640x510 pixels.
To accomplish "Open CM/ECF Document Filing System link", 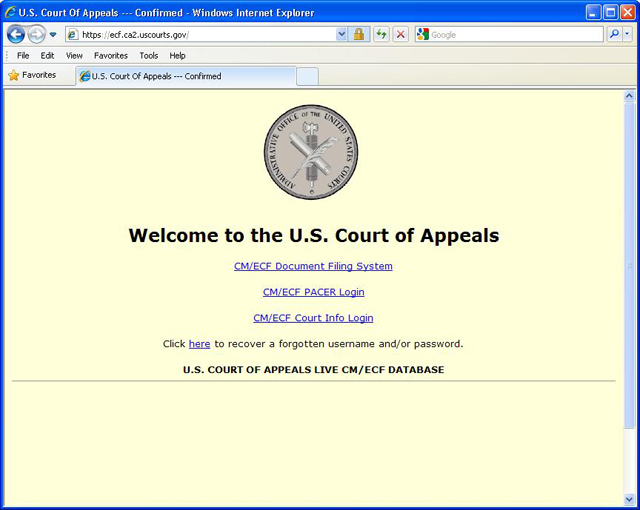I will [313, 266].
